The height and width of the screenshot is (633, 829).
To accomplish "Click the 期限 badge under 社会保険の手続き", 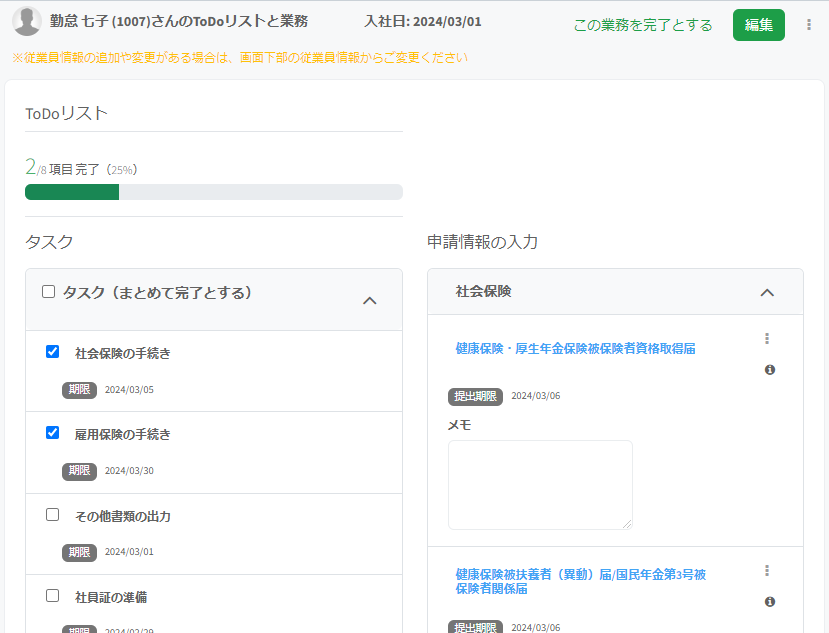I will 79,390.
